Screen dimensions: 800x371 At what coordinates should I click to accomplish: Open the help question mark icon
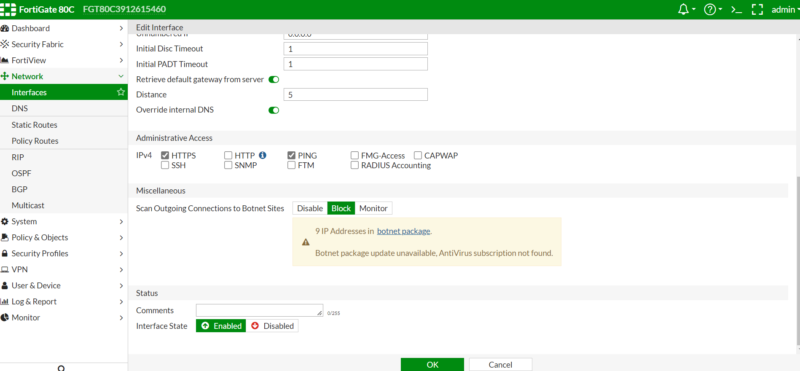coord(710,9)
